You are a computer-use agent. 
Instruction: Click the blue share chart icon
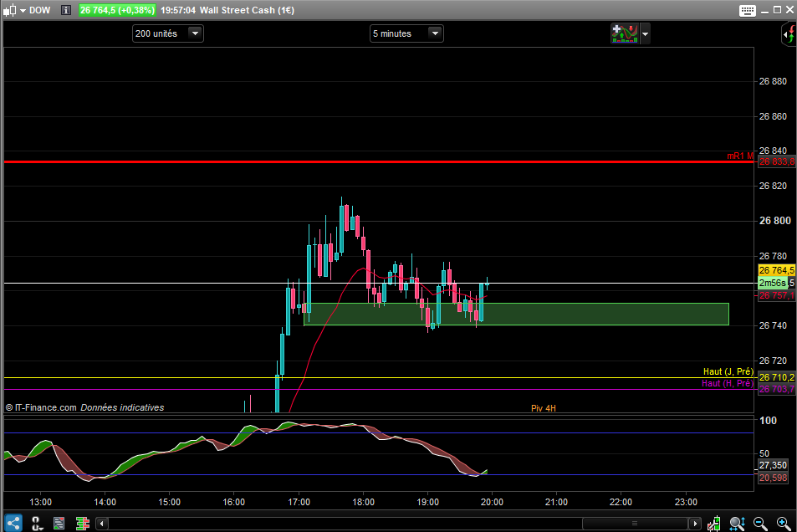13,523
